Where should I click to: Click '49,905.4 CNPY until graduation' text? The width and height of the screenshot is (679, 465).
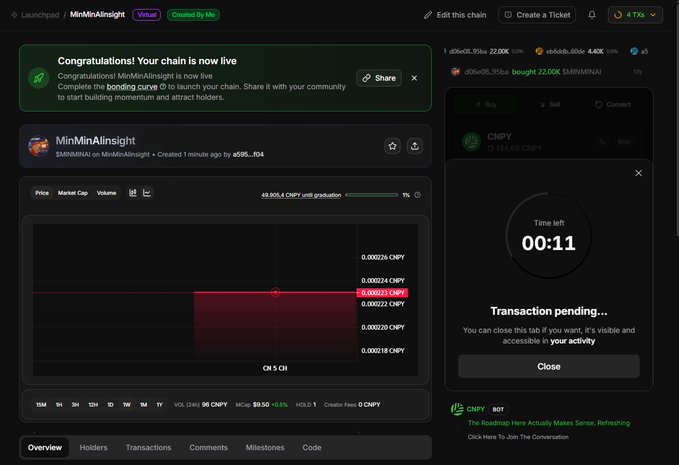tap(301, 195)
